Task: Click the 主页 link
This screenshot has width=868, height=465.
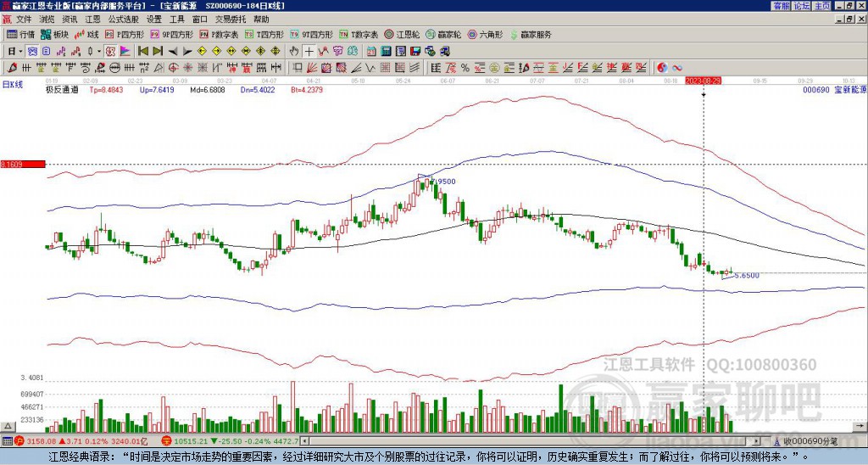Action: point(822,6)
